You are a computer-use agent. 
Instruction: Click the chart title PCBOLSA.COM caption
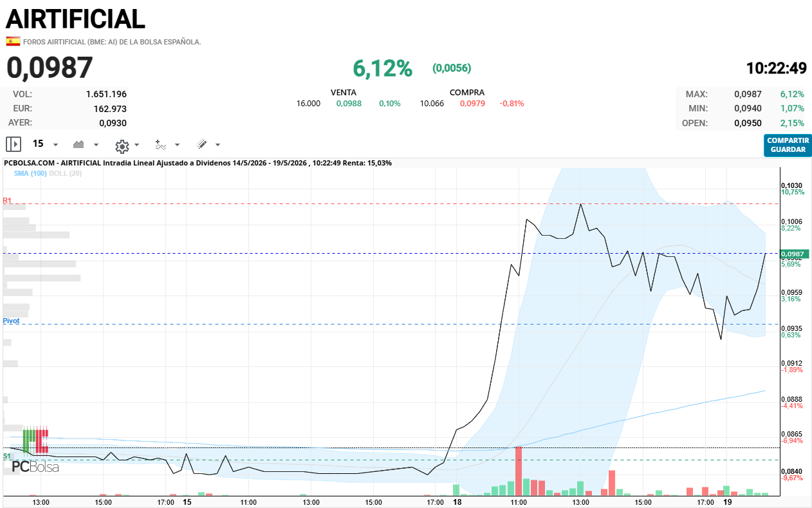[x=198, y=163]
